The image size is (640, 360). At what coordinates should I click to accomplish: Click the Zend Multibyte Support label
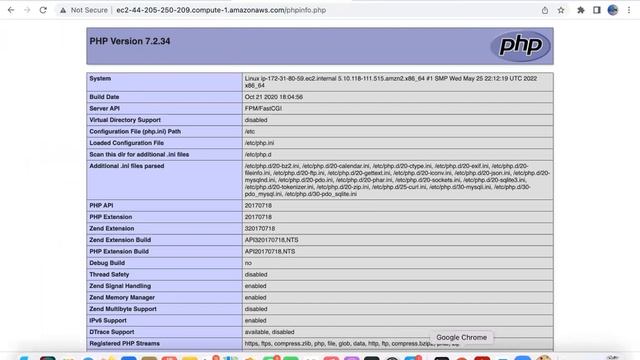point(123,309)
